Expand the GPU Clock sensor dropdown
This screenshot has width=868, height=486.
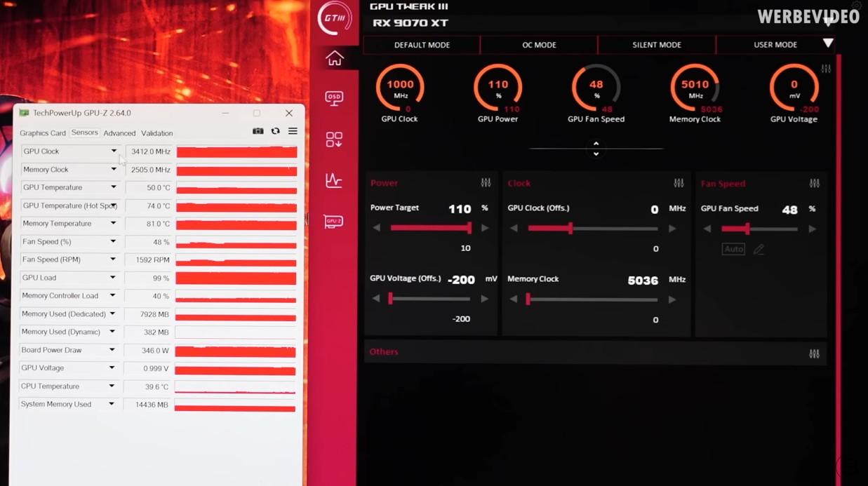click(114, 151)
